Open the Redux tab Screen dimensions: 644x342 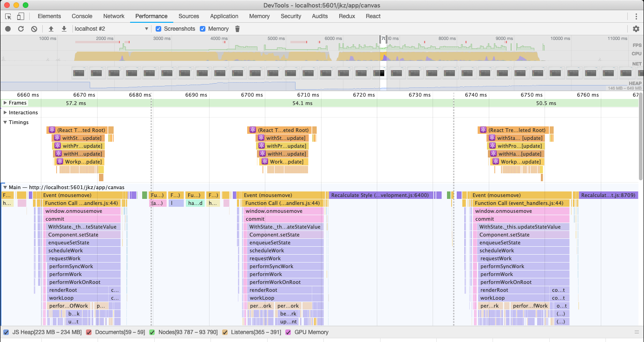click(x=347, y=16)
